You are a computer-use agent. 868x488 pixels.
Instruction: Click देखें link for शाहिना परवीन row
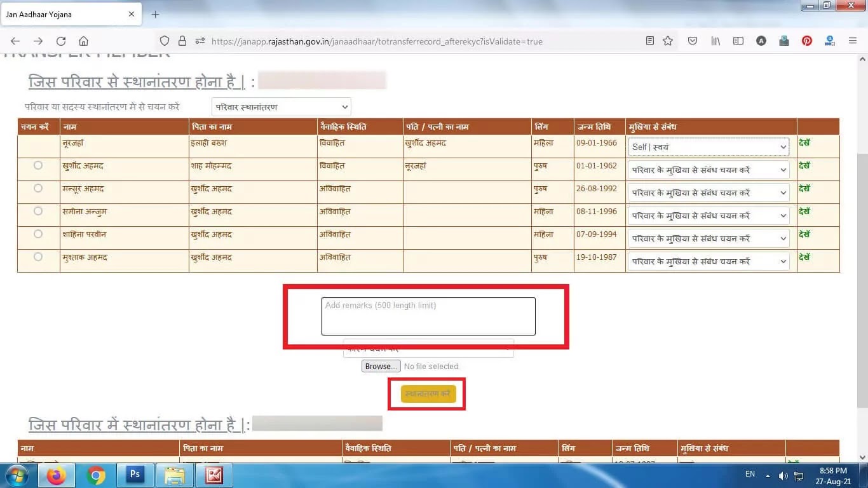[x=804, y=234]
